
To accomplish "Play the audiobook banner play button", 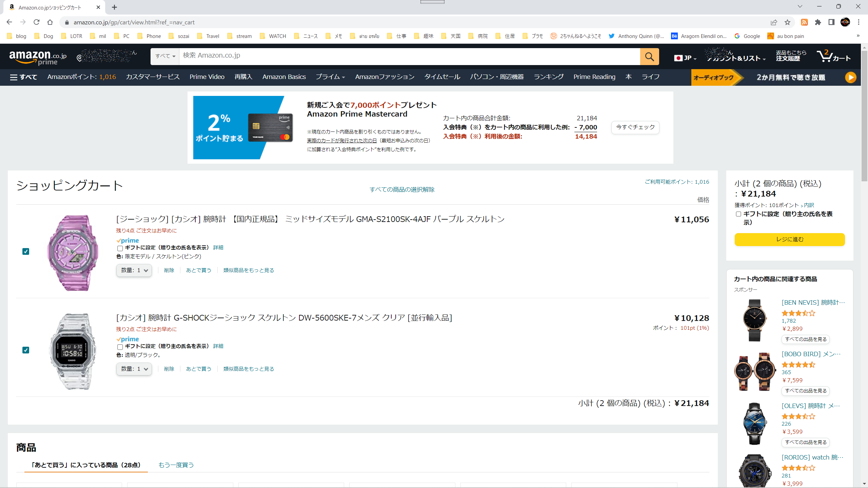I will tap(850, 77).
